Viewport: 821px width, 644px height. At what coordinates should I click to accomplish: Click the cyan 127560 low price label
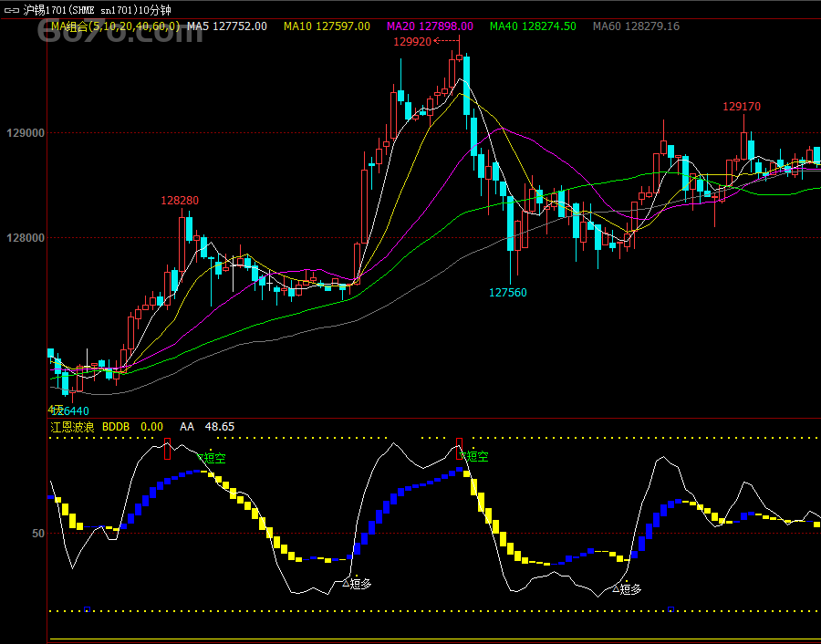(x=508, y=293)
